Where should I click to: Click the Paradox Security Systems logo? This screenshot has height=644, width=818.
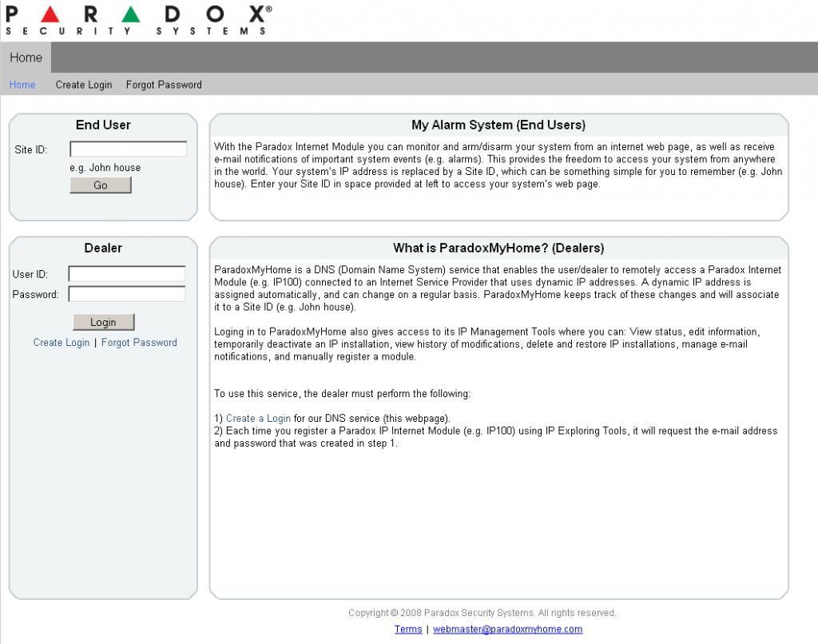coord(137,19)
